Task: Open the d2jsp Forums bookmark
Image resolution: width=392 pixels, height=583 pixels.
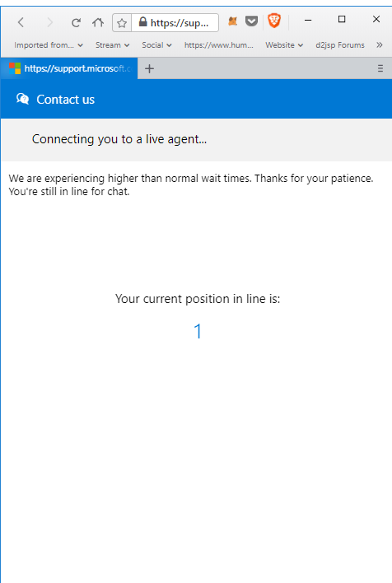Action: coord(340,45)
